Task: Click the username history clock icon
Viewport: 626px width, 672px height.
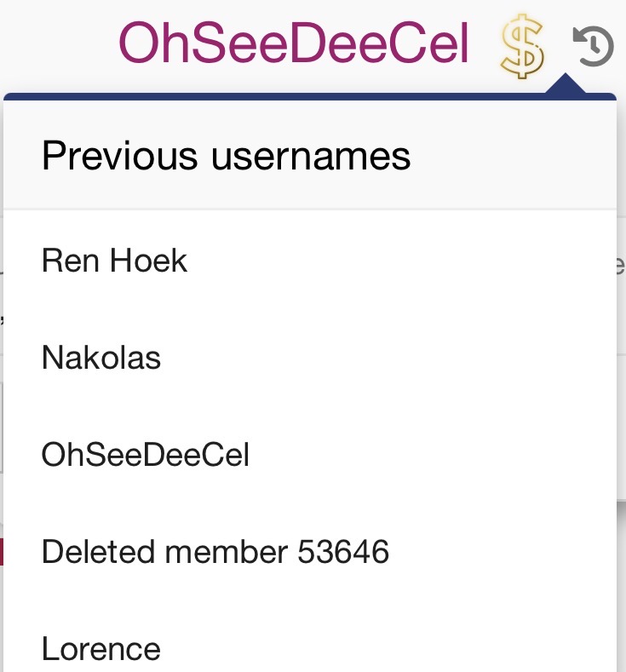Action: 594,46
